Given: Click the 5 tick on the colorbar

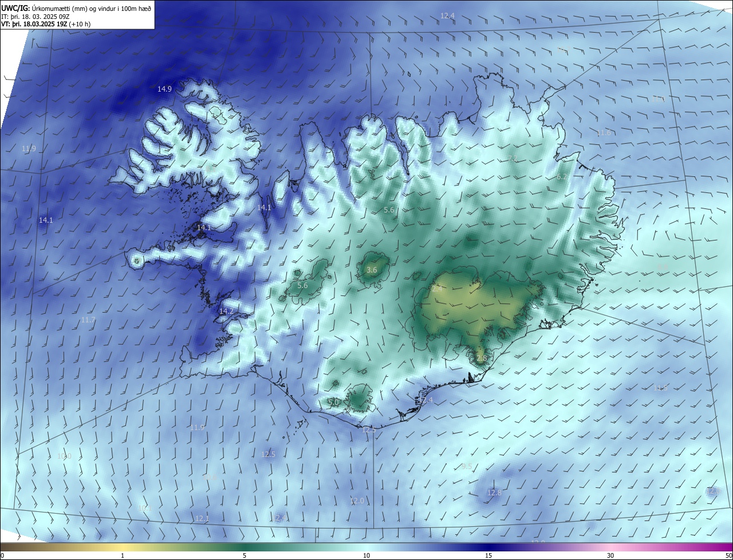Looking at the screenshot, I should pyautogui.click(x=245, y=555).
